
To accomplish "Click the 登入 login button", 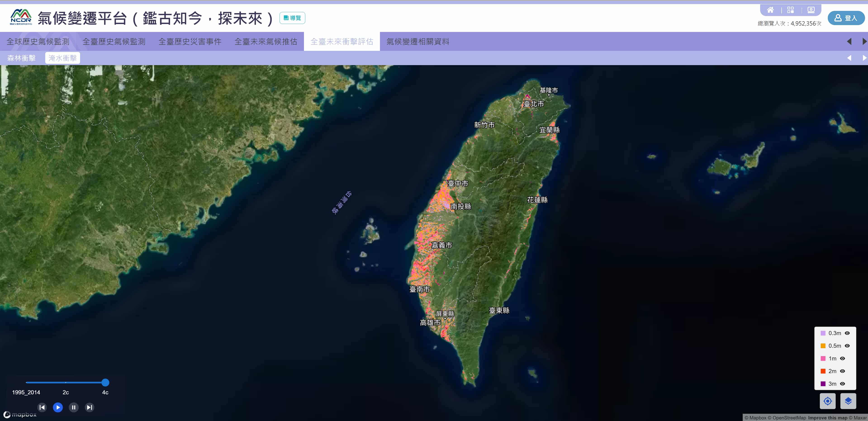I will 846,18.
